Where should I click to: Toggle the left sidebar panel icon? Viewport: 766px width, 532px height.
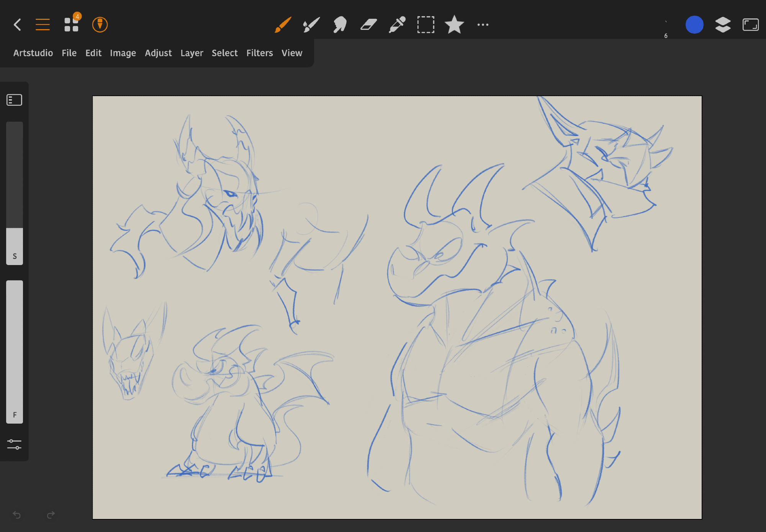coord(15,100)
